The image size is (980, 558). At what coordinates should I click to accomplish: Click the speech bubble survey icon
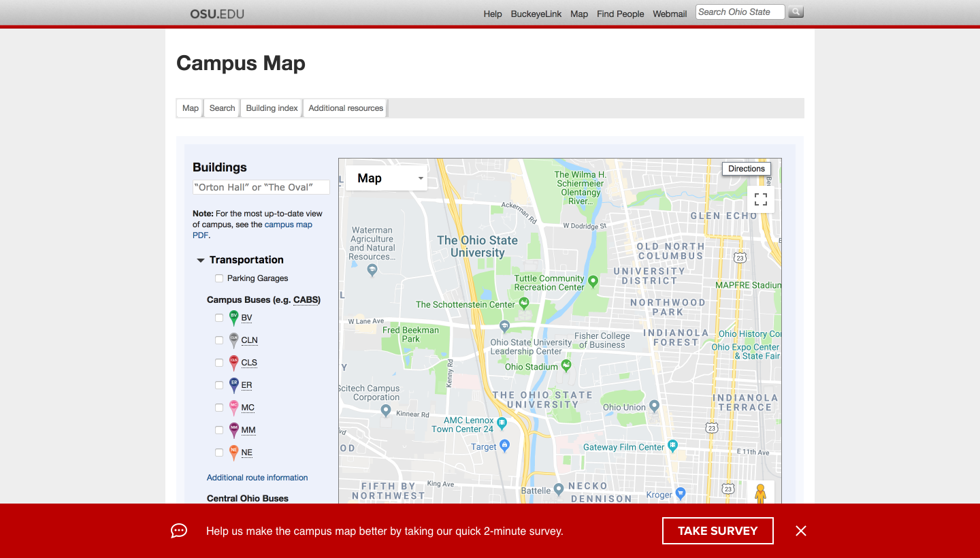point(179,531)
